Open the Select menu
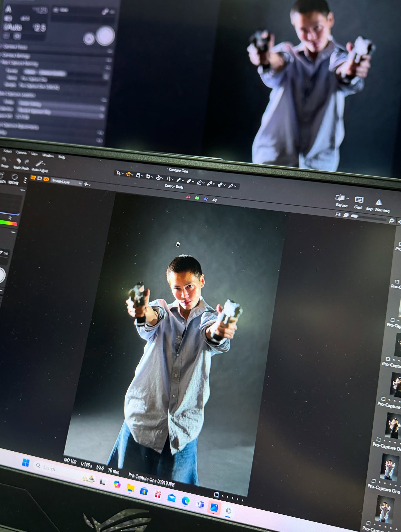This screenshot has width=401, height=532. coord(8,151)
